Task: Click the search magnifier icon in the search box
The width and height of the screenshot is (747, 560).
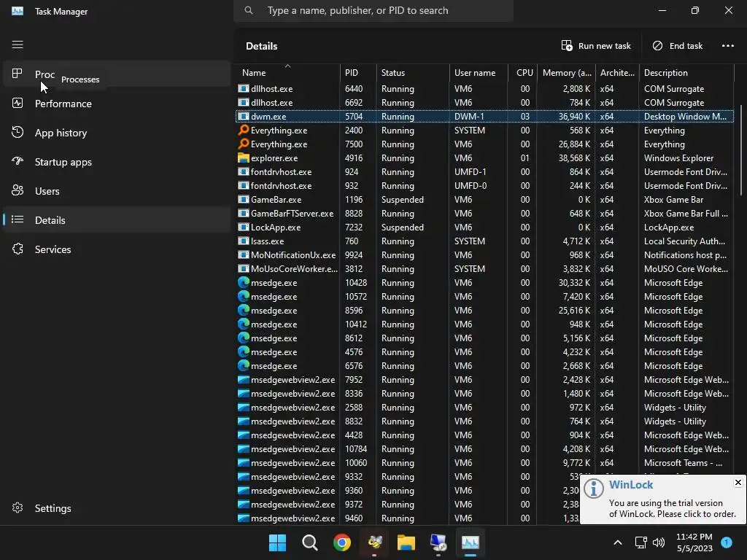Action: pos(249,10)
